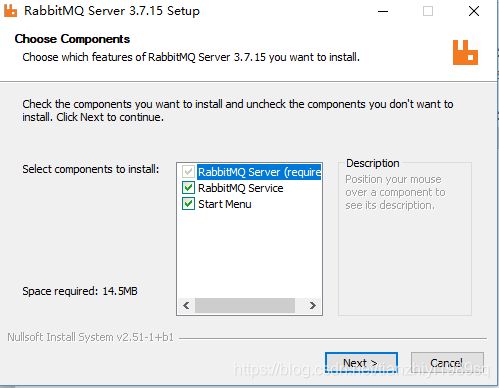Select the Start Menu list item label
The height and width of the screenshot is (388, 499).
click(x=225, y=204)
